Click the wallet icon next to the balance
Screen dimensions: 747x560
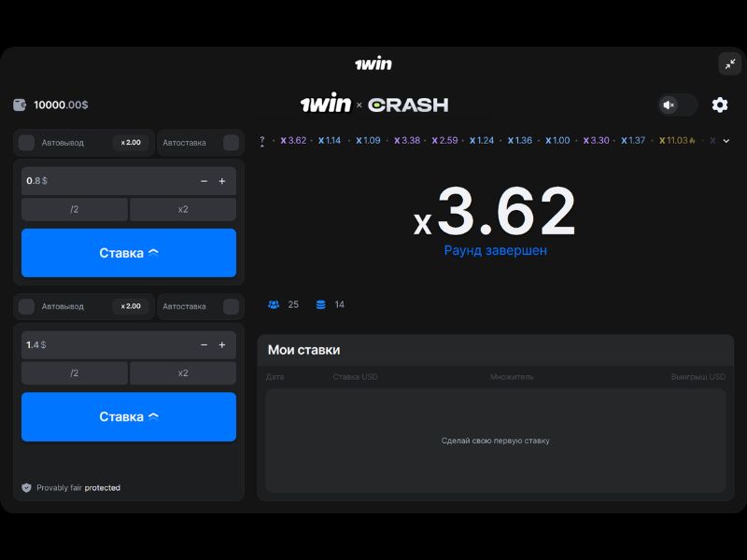tap(21, 105)
